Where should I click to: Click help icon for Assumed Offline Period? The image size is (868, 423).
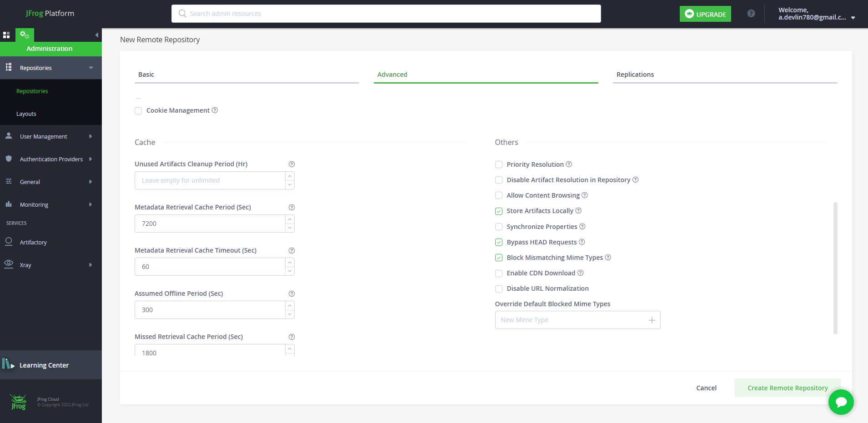pyautogui.click(x=292, y=294)
